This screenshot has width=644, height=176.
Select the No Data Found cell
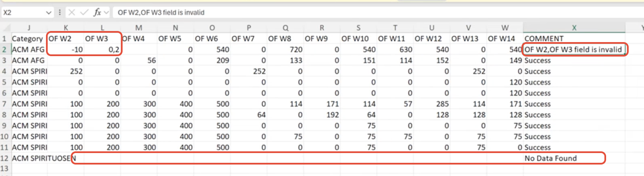[574, 158]
